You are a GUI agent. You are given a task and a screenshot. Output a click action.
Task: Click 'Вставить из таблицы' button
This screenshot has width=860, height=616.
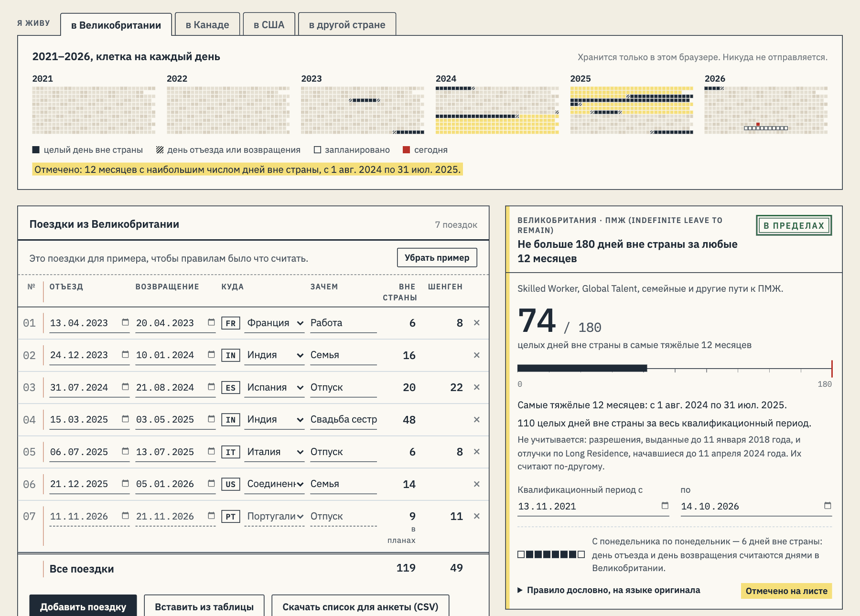tap(204, 605)
